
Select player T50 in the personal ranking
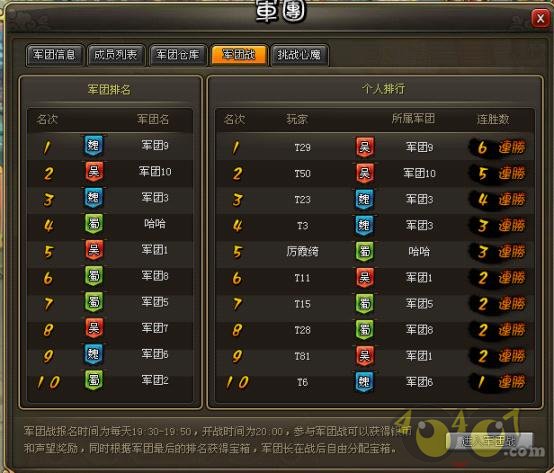(302, 173)
